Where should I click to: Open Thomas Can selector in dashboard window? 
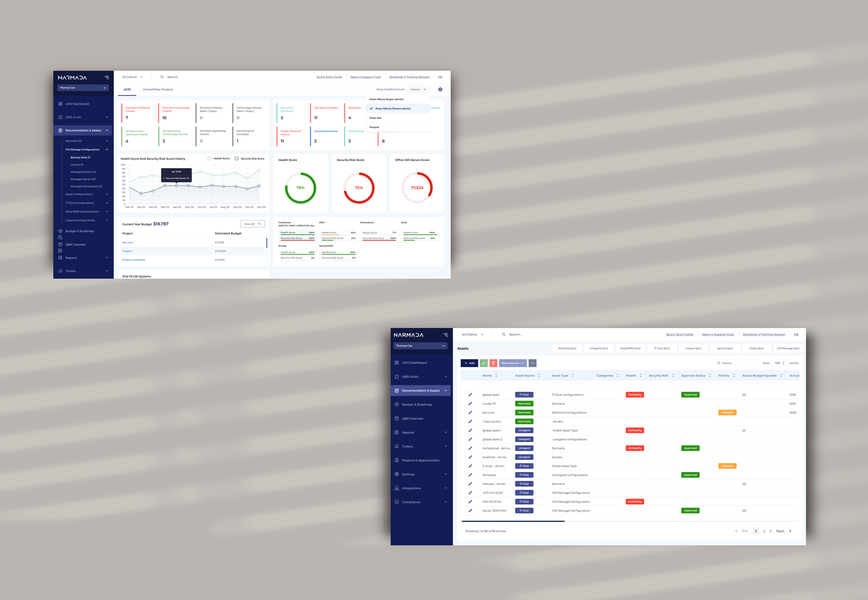[83, 87]
